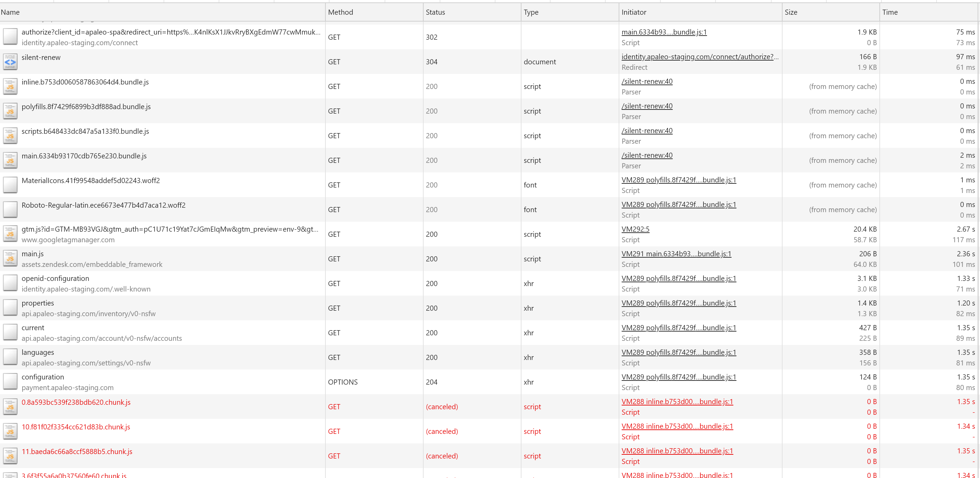Click the JS icon for inline.b753d0060587863064d4.bundle.js
The width and height of the screenshot is (980, 478).
10,86
